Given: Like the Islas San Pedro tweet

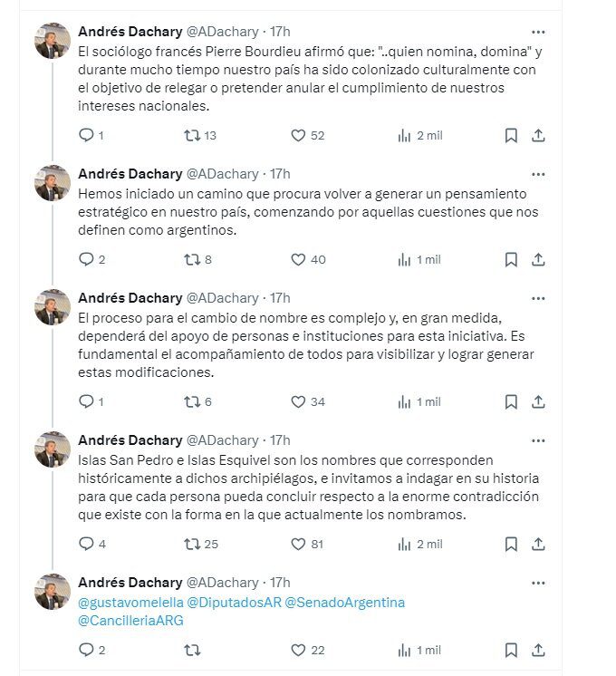Looking at the screenshot, I should [298, 545].
